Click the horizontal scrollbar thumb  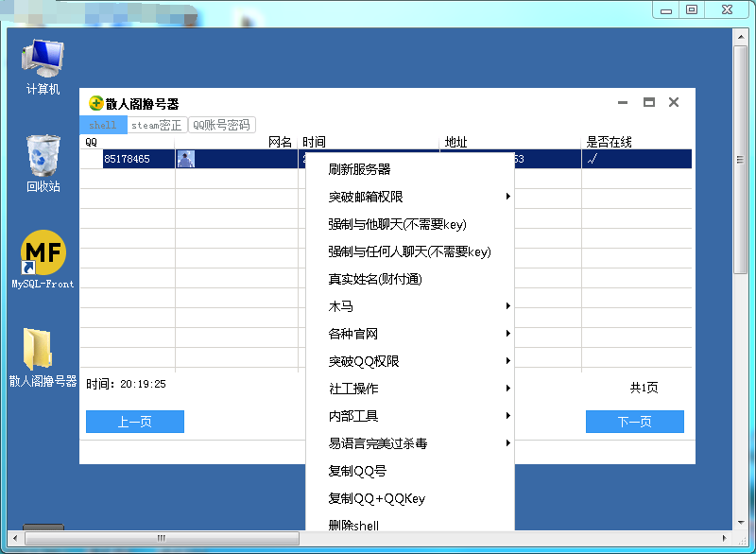(162, 538)
